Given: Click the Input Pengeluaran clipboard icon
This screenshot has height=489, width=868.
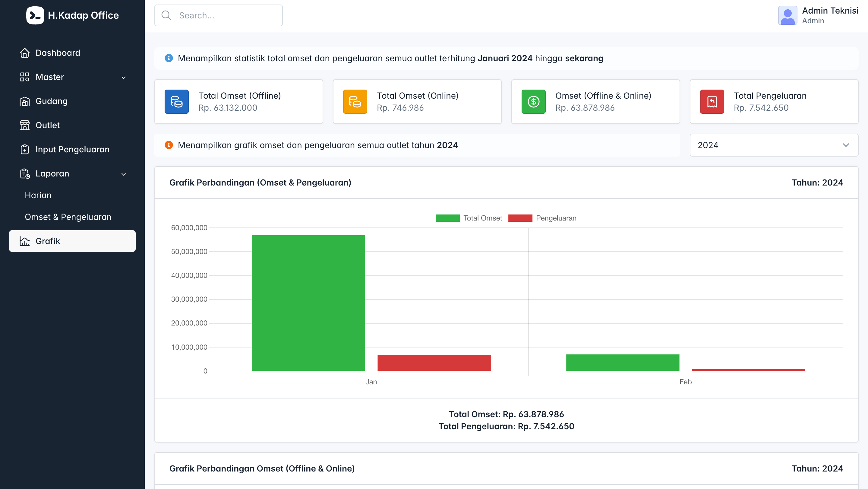Looking at the screenshot, I should tap(25, 149).
